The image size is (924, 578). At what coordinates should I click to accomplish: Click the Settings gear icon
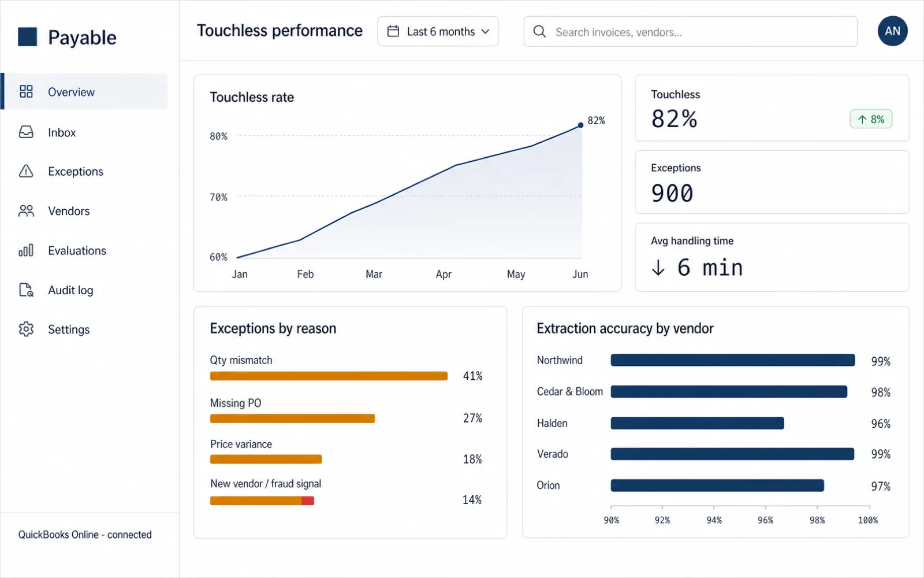click(26, 329)
